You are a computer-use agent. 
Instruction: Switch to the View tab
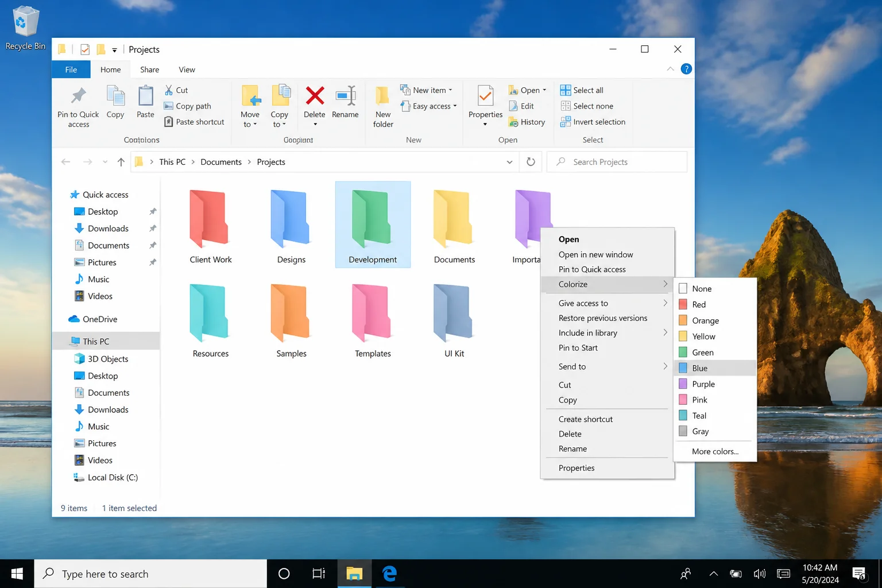tap(187, 69)
